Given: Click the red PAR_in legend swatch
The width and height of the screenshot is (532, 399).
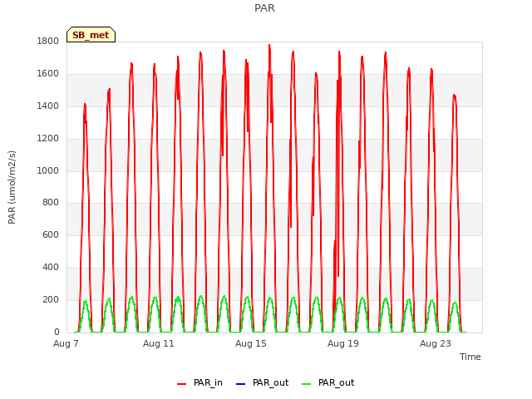Looking at the screenshot, I should (182, 384).
